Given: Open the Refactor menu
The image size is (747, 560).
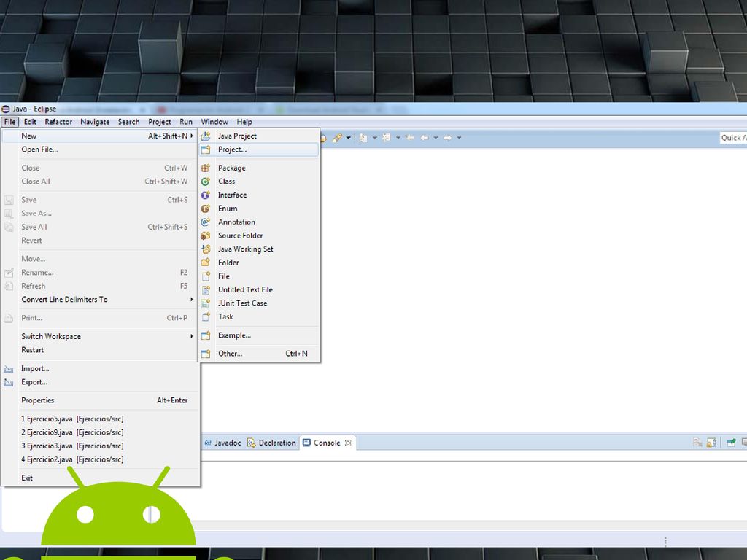Looking at the screenshot, I should [58, 122].
